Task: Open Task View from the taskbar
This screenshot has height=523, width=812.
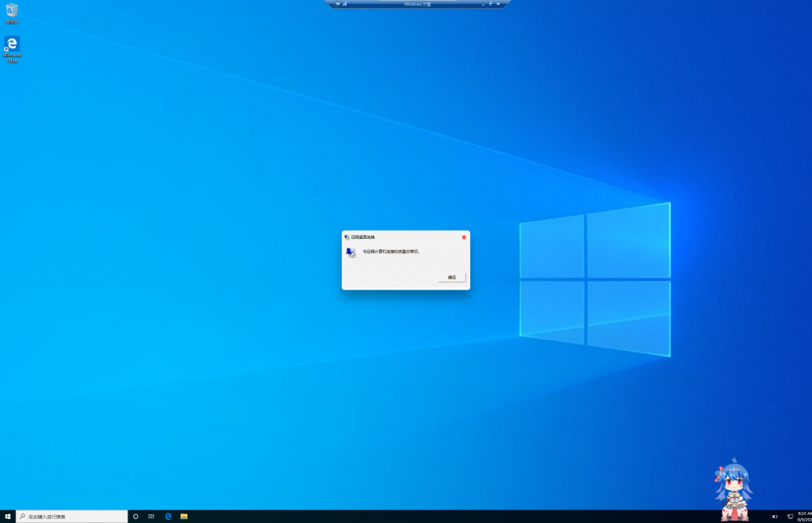Action: tap(151, 517)
